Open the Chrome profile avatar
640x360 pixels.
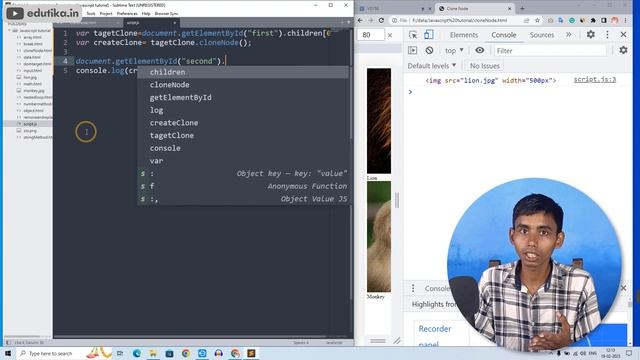coord(615,20)
